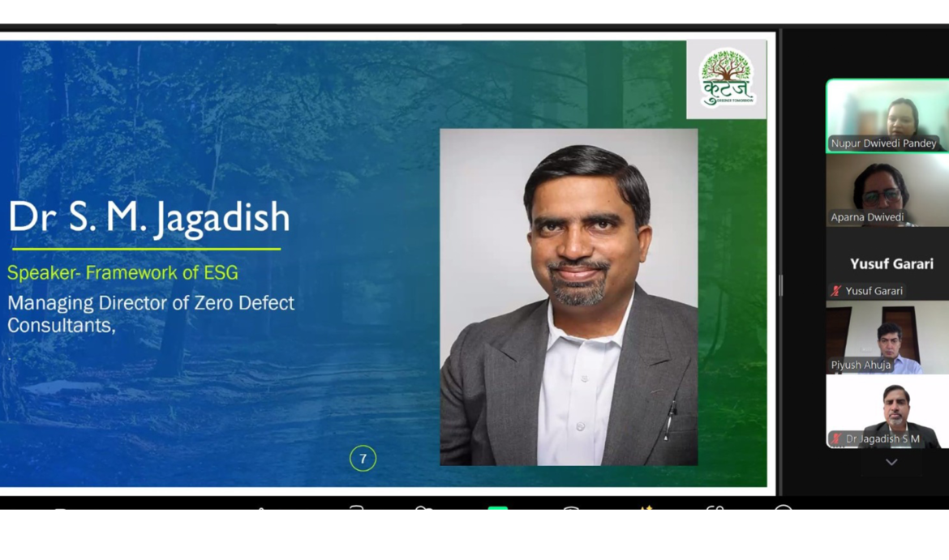Click the Nupur Dwivedi Pandey name label
This screenshot has height=560, width=949.
point(883,143)
